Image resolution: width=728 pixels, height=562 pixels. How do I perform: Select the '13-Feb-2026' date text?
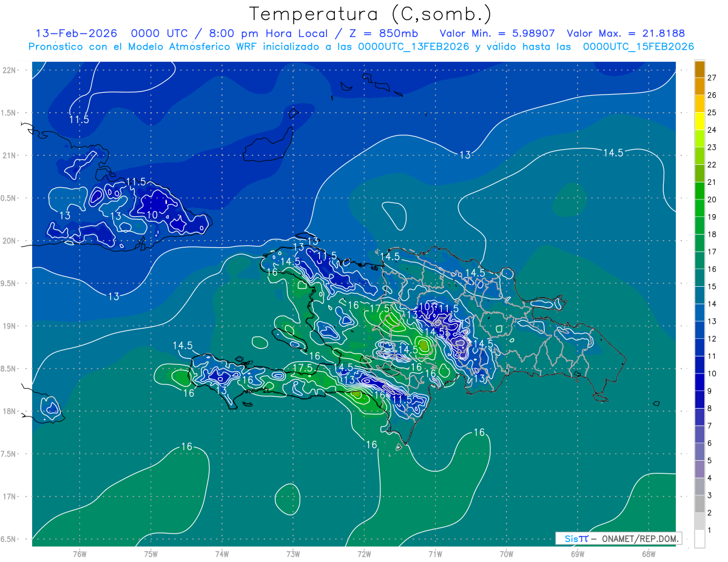tap(76, 34)
